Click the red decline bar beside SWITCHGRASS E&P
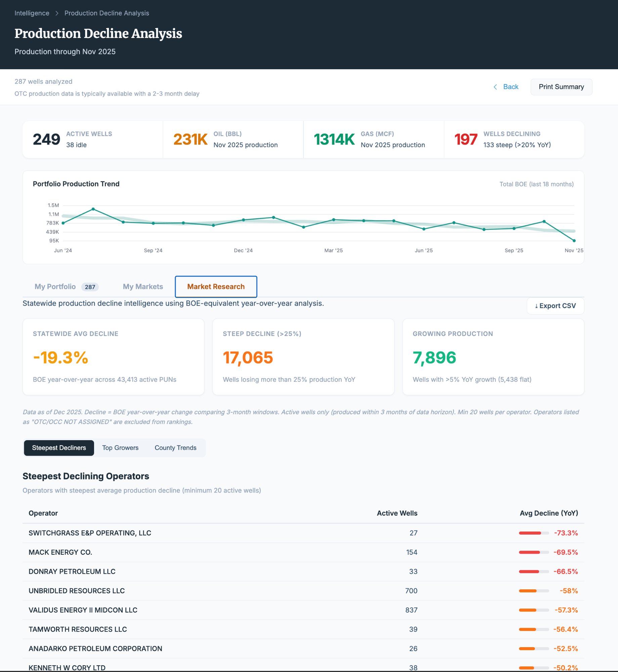 coord(530,533)
